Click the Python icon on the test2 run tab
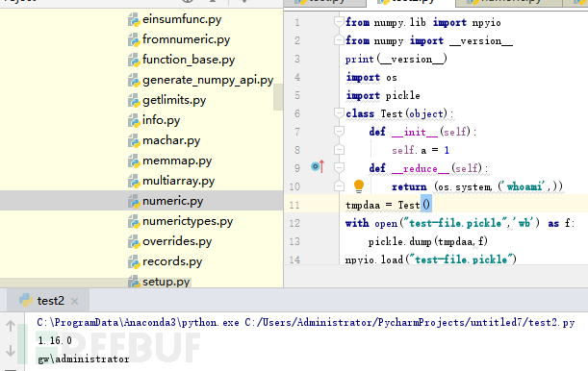Screen dimensions: 588x371 tap(26, 300)
